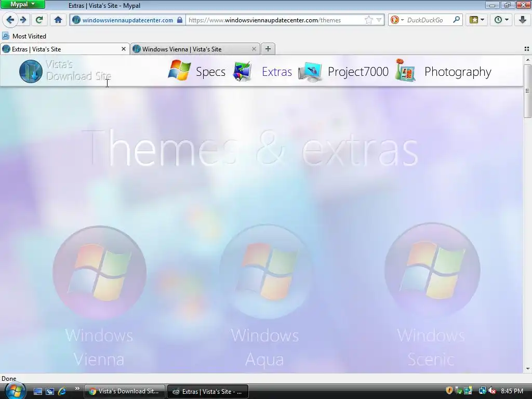Open the Windows Vienna theme label
Viewport: 532px width, 399px height.
coord(99,347)
